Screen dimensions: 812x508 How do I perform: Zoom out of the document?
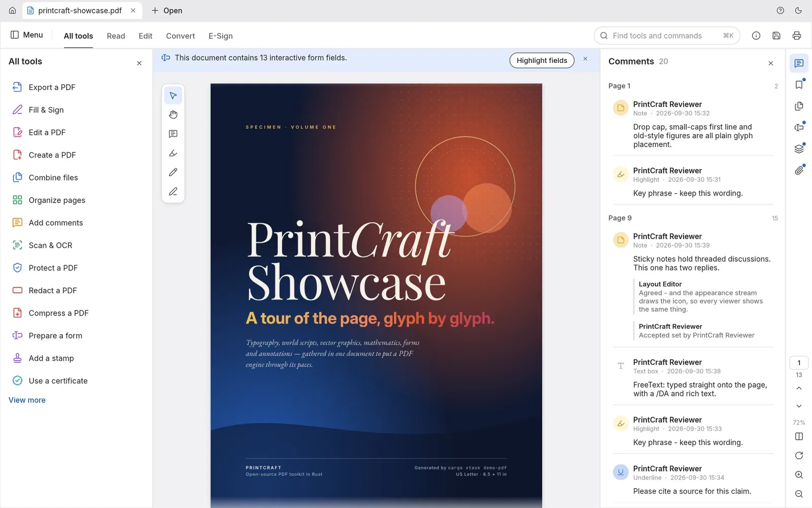pos(799,494)
